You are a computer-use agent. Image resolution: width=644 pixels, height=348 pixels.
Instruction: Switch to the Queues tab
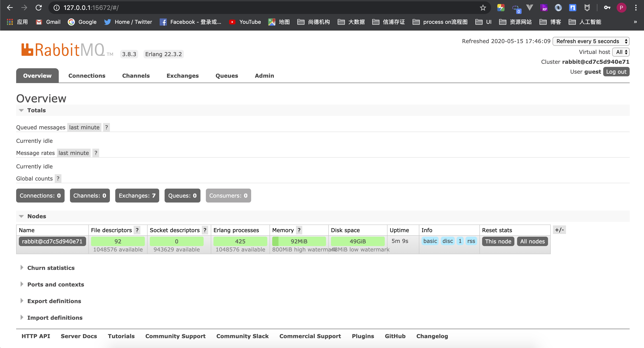(226, 76)
